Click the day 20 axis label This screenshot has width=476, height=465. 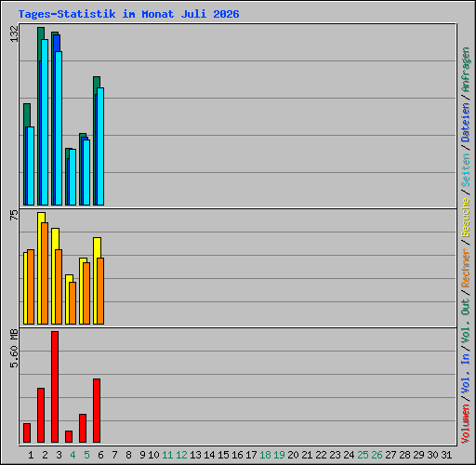point(293,455)
